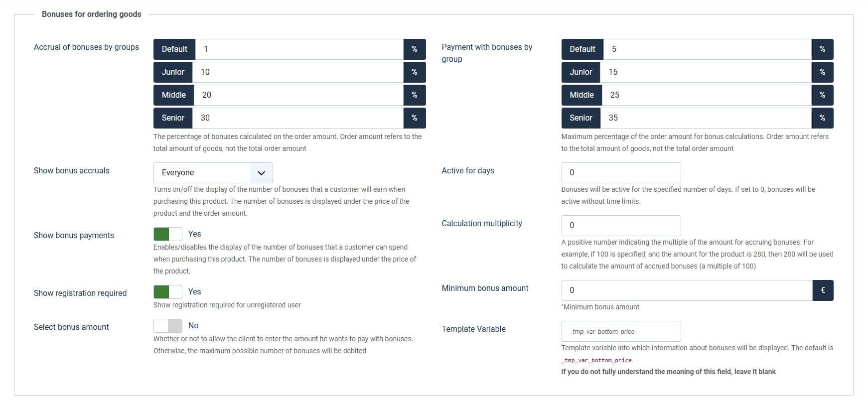Screen dimensions: 868x406
Task: Click the Senior payment group label
Action: click(x=580, y=118)
